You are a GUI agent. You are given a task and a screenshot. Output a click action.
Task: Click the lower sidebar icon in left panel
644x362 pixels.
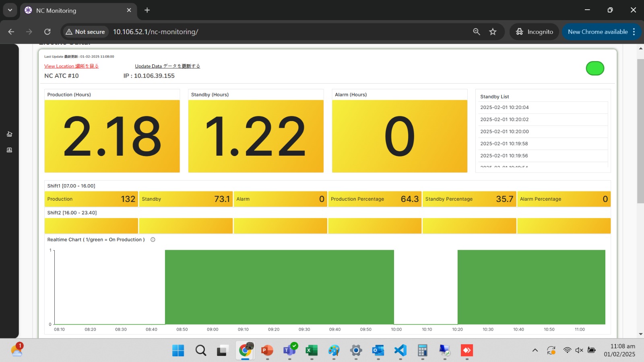coord(9,150)
